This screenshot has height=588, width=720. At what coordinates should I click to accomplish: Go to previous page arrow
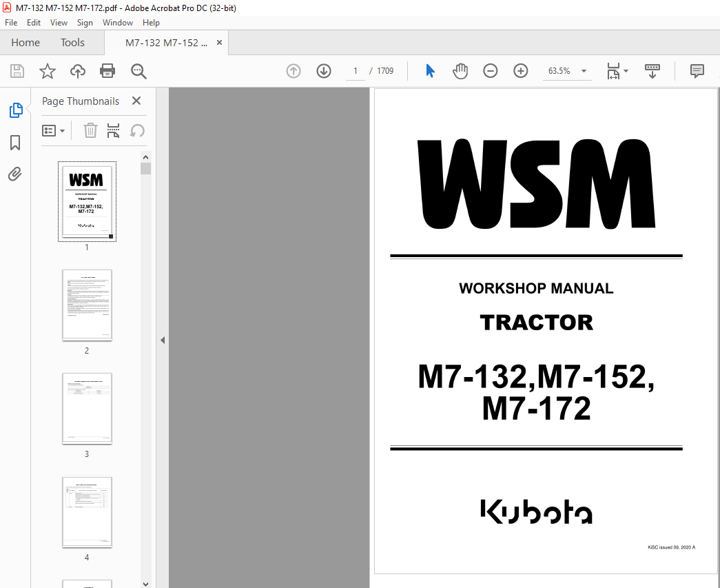294,71
